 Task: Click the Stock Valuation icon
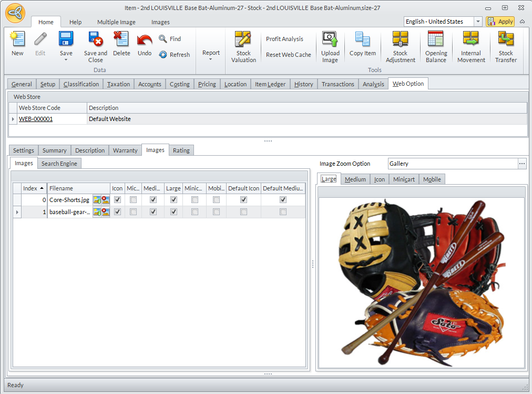click(x=243, y=40)
